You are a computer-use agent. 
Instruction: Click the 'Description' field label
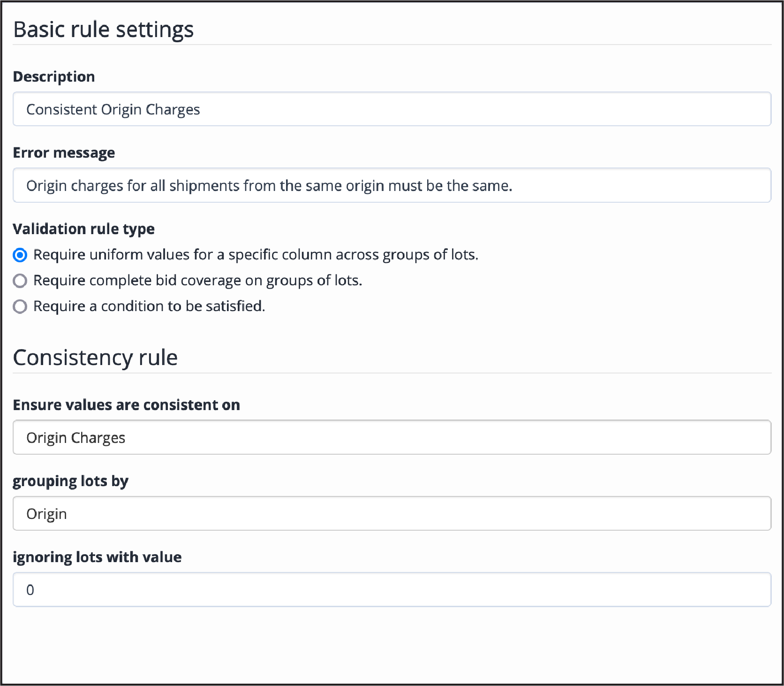point(54,76)
